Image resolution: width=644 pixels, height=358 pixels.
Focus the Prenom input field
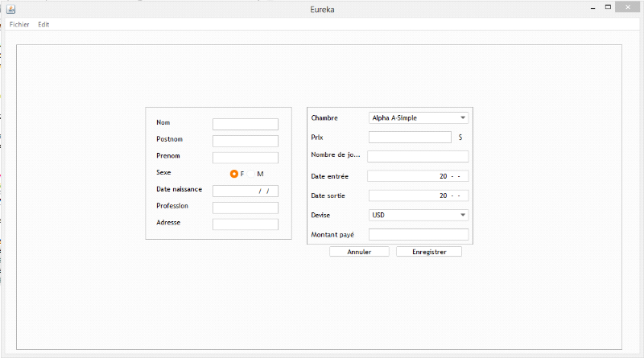coord(246,158)
